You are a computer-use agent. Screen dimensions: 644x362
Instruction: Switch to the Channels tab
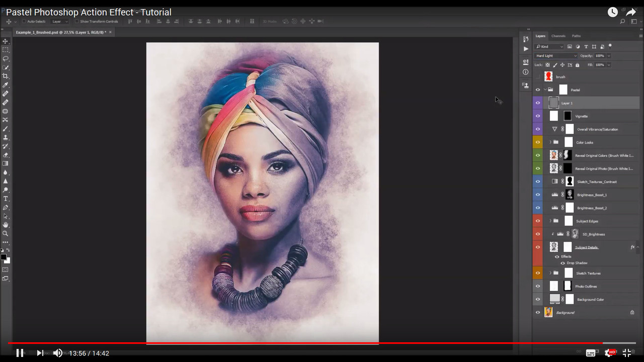[558, 36]
